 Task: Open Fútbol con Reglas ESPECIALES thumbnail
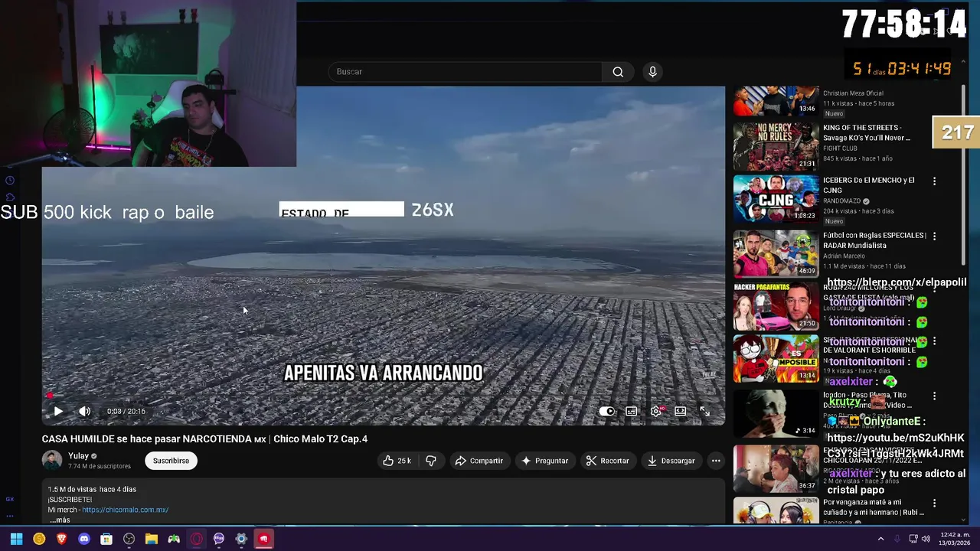776,254
